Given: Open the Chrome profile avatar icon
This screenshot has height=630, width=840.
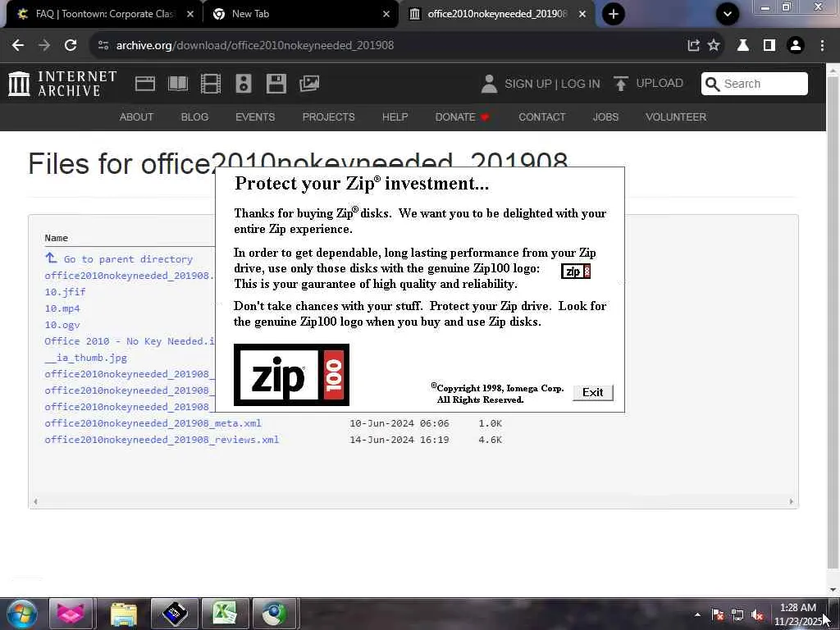Looking at the screenshot, I should (x=796, y=45).
